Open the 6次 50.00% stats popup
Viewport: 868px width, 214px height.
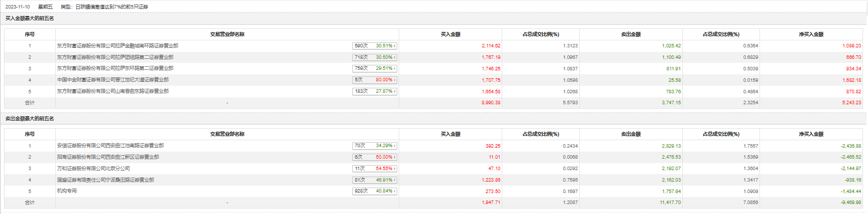375,157
